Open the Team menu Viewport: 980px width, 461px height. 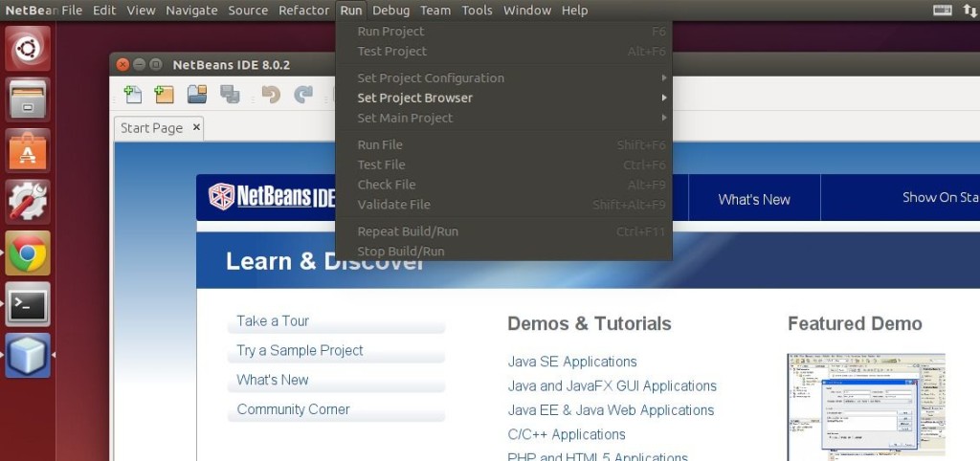pyautogui.click(x=435, y=11)
